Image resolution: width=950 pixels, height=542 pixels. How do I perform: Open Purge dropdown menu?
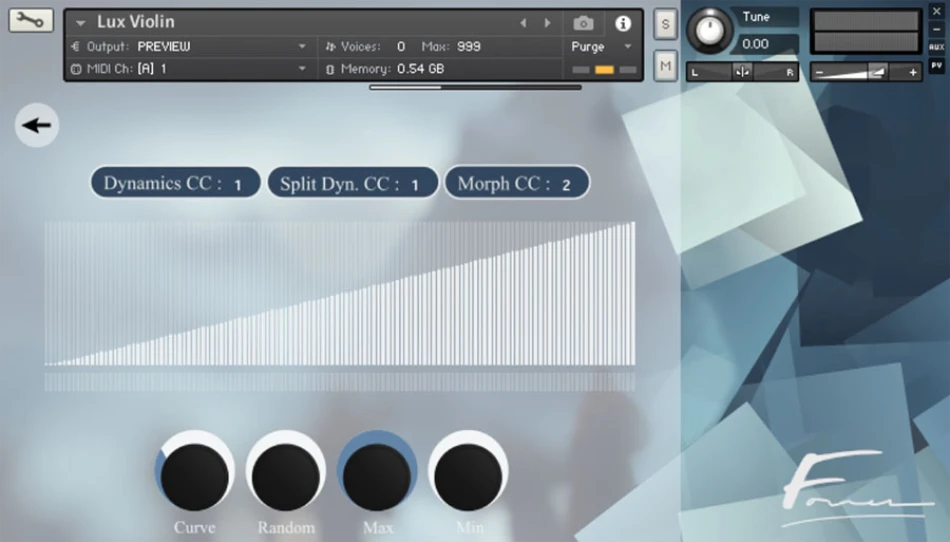click(x=602, y=47)
